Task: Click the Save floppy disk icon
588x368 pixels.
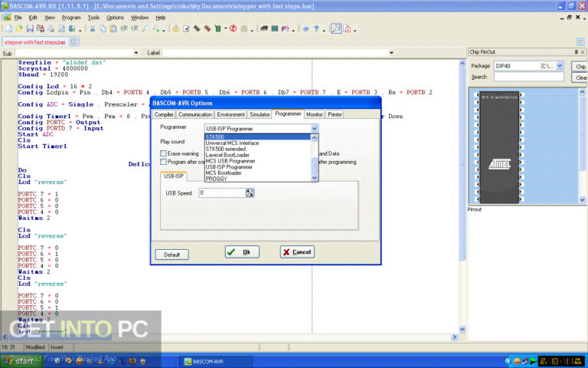Action: pyautogui.click(x=30, y=29)
